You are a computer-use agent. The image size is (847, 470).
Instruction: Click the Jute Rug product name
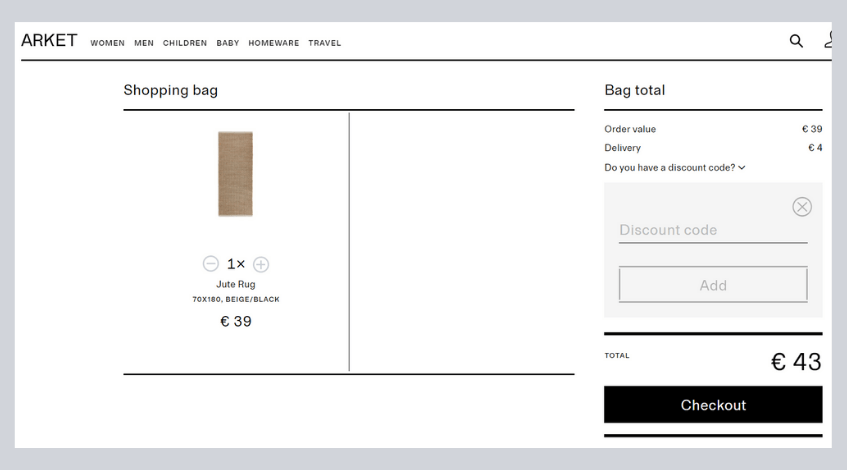pos(236,284)
